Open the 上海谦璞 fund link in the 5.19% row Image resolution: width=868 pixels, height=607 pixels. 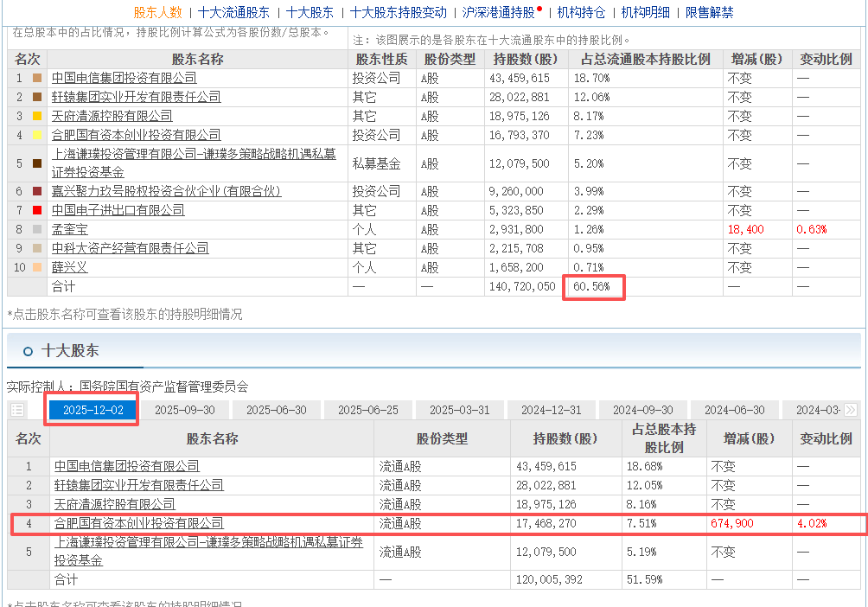[x=208, y=551]
